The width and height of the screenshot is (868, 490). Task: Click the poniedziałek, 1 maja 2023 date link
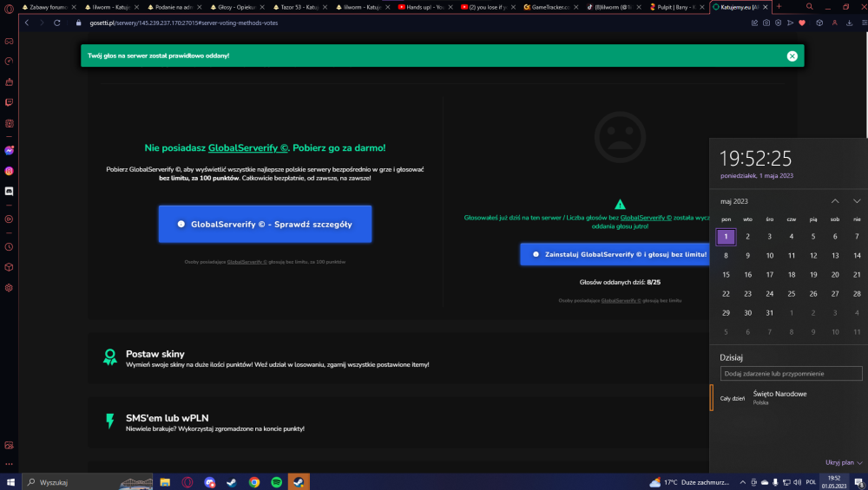(x=757, y=176)
